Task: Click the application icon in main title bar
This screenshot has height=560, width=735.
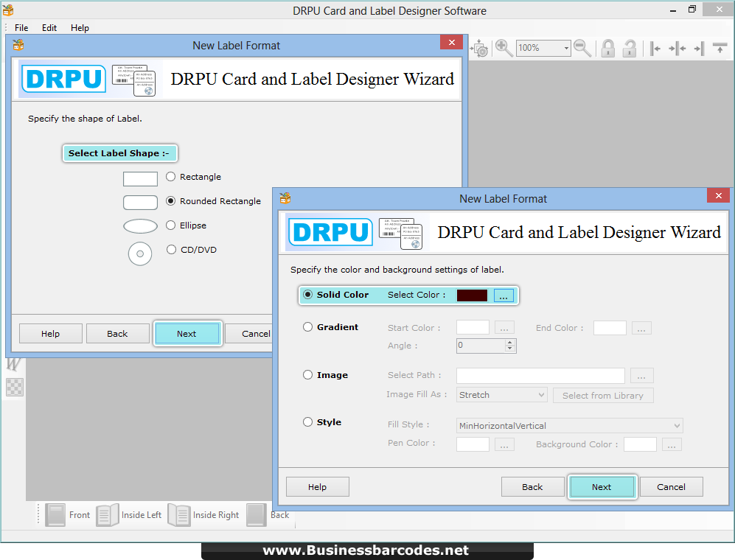Action: click(8, 10)
